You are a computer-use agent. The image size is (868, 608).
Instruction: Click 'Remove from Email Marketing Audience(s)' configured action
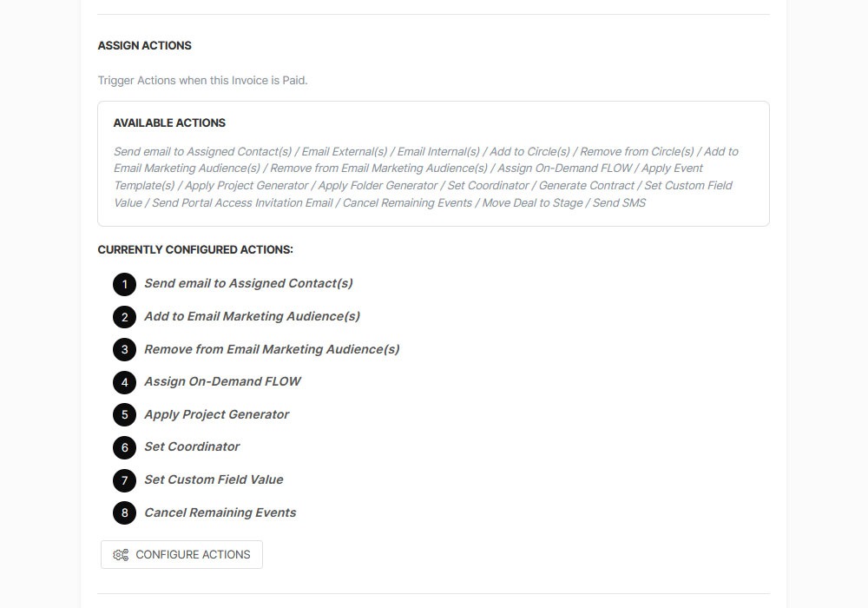(x=272, y=349)
